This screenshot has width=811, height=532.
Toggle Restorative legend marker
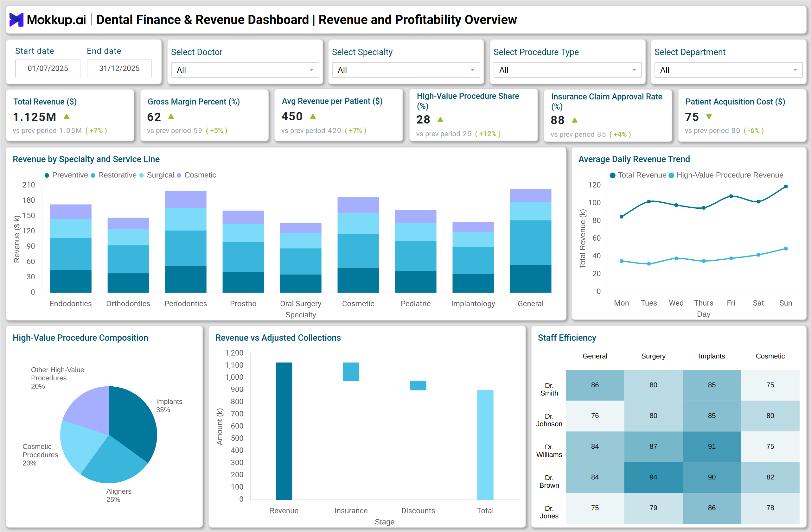(x=93, y=175)
